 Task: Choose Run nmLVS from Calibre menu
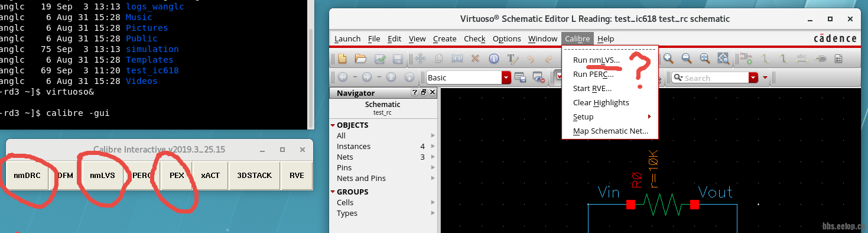pos(609,60)
